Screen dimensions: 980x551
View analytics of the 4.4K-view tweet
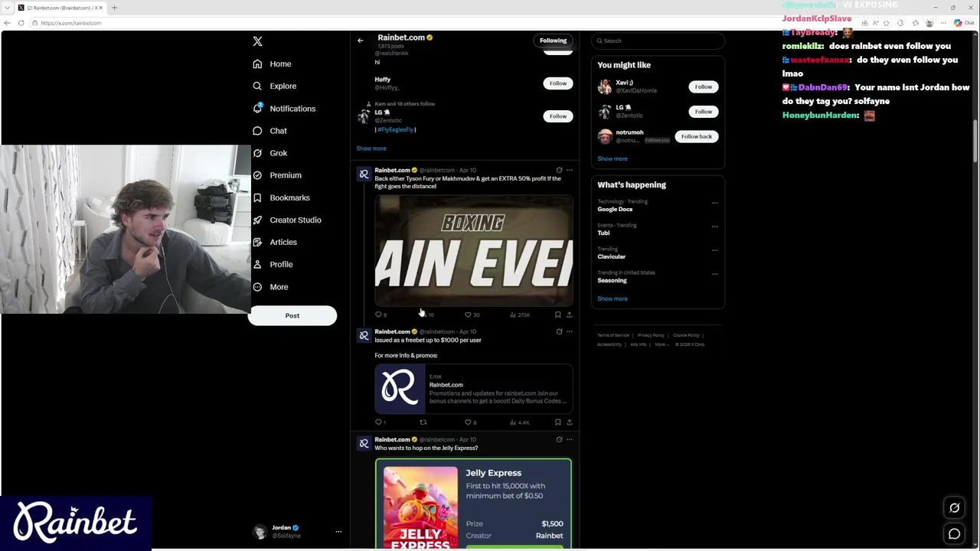point(518,422)
